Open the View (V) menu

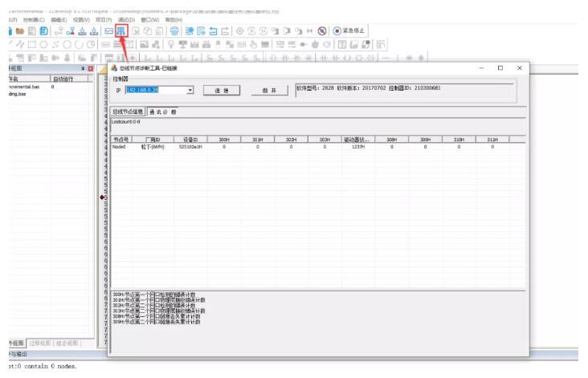coord(81,19)
